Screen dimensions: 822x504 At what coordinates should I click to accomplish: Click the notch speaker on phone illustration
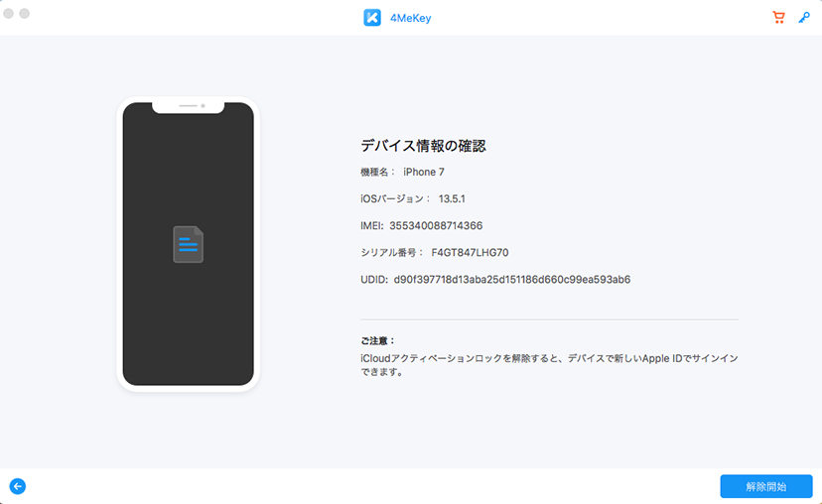tap(188, 105)
